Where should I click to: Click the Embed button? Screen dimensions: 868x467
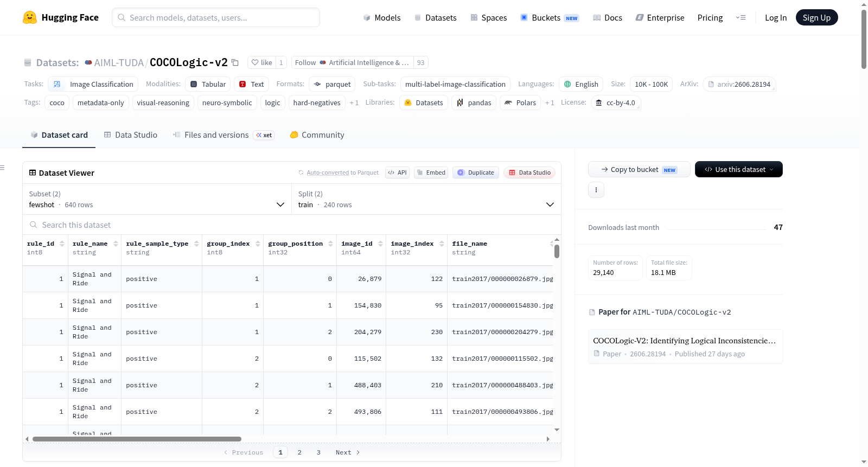pos(431,172)
